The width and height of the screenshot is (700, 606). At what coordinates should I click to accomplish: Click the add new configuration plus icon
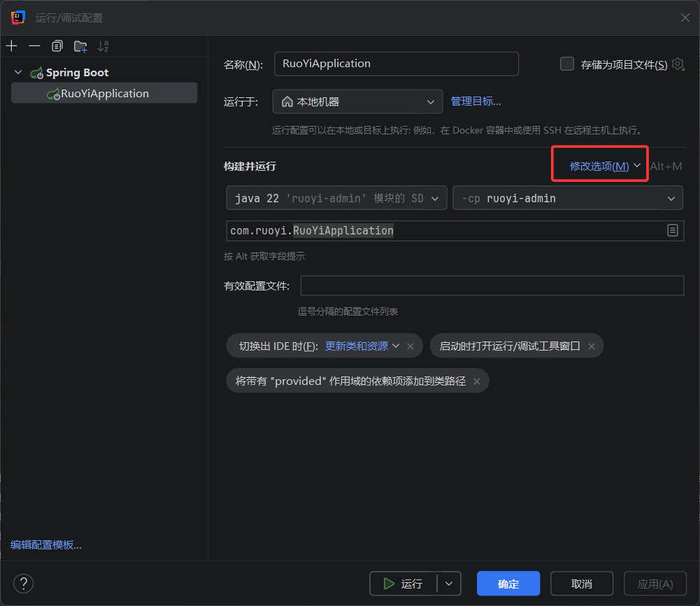[12, 46]
